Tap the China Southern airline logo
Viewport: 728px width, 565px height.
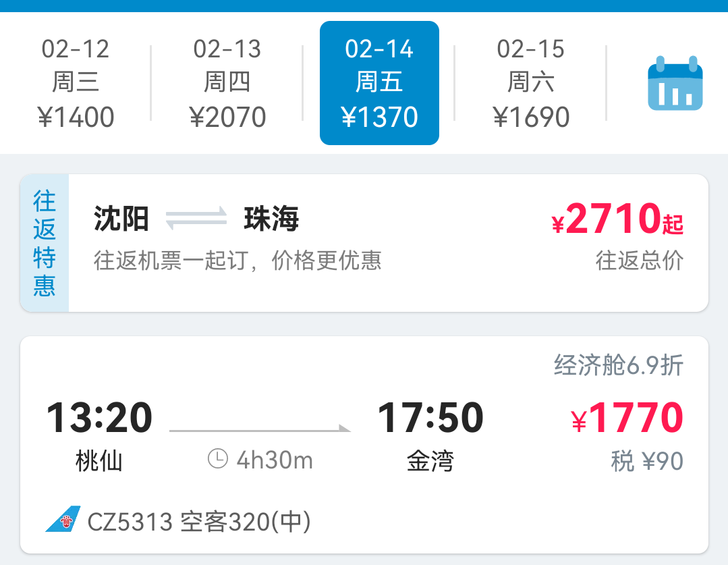(x=63, y=519)
